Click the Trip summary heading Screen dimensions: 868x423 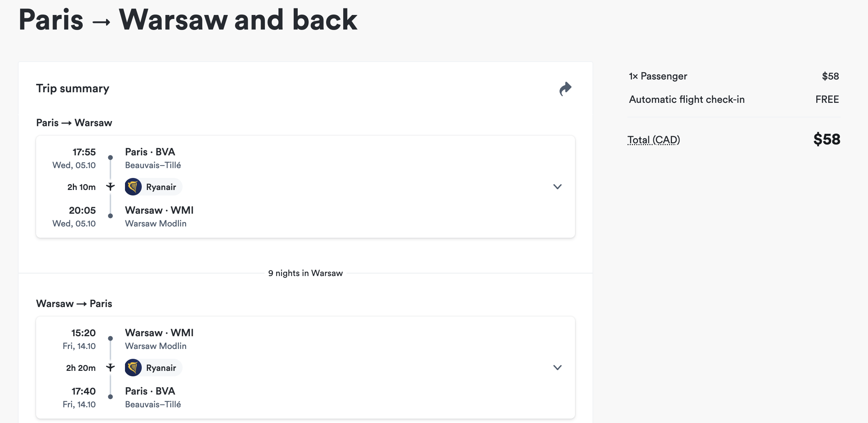(73, 89)
